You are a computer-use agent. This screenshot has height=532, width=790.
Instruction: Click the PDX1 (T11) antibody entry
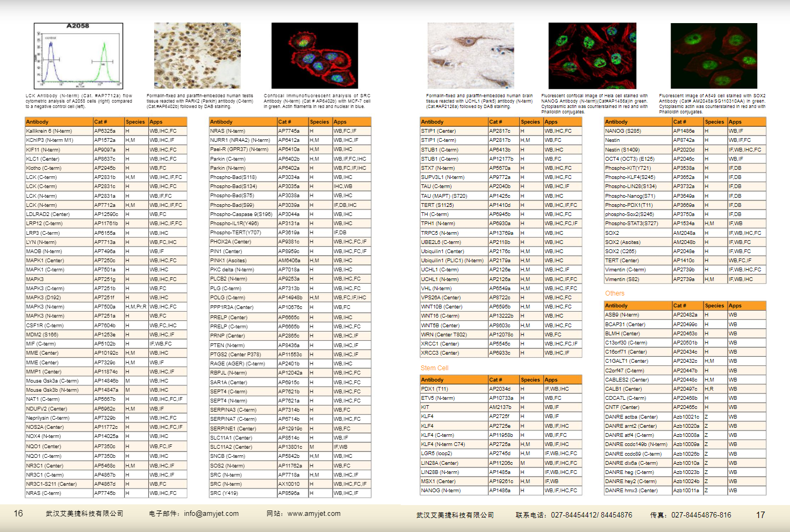pyautogui.click(x=434, y=389)
